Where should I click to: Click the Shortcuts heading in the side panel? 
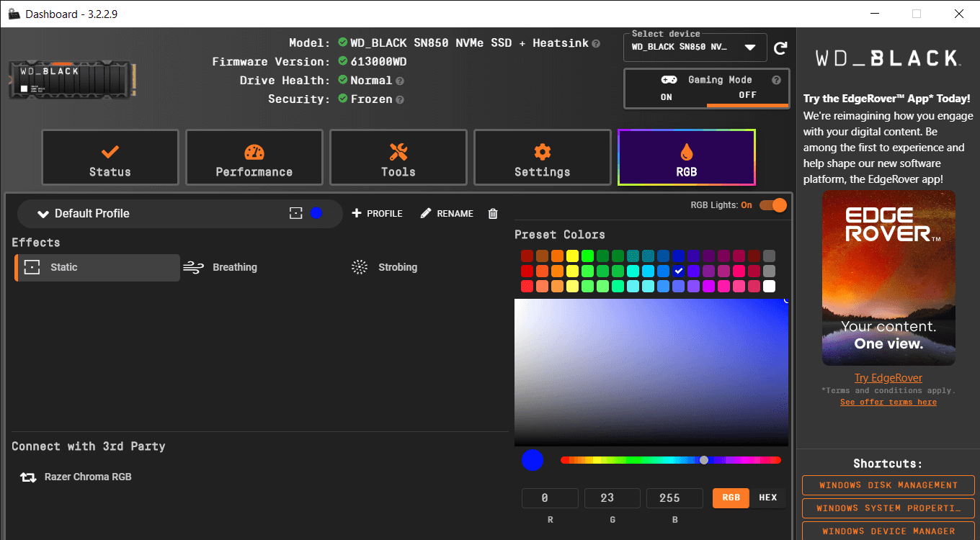click(888, 464)
